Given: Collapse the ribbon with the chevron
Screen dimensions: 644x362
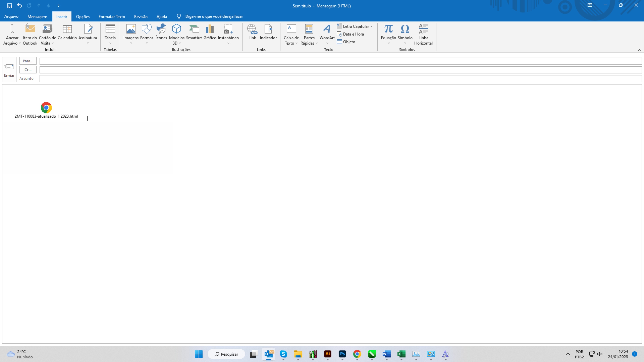Looking at the screenshot, I should 639,50.
